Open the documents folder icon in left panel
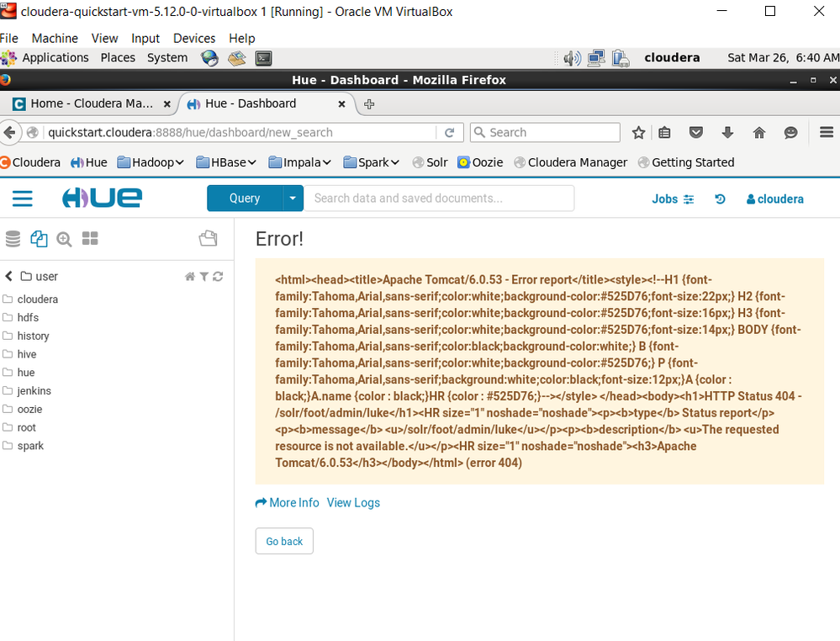 208,239
